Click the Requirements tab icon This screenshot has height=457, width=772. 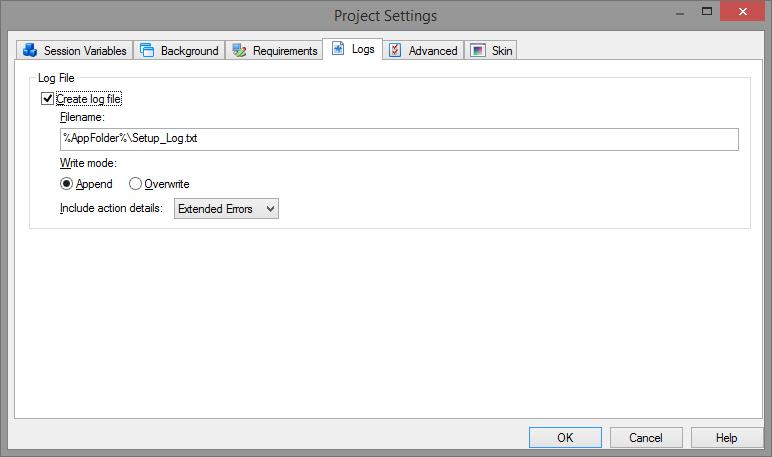click(x=239, y=50)
